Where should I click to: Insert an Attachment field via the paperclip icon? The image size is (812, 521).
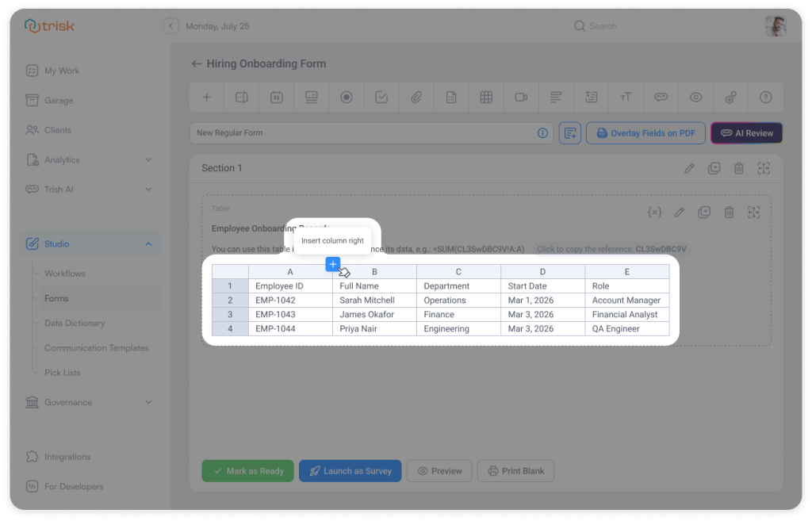(x=416, y=97)
